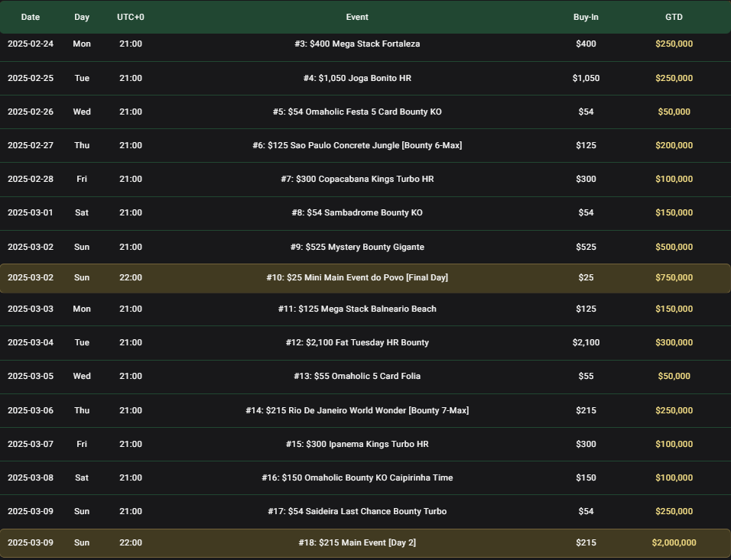Click 21:00 time in Fat Tuesday row

point(131,342)
